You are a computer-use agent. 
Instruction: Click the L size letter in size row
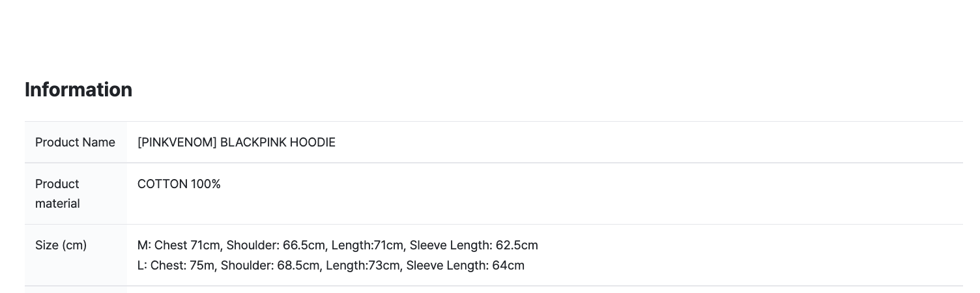tap(141, 265)
